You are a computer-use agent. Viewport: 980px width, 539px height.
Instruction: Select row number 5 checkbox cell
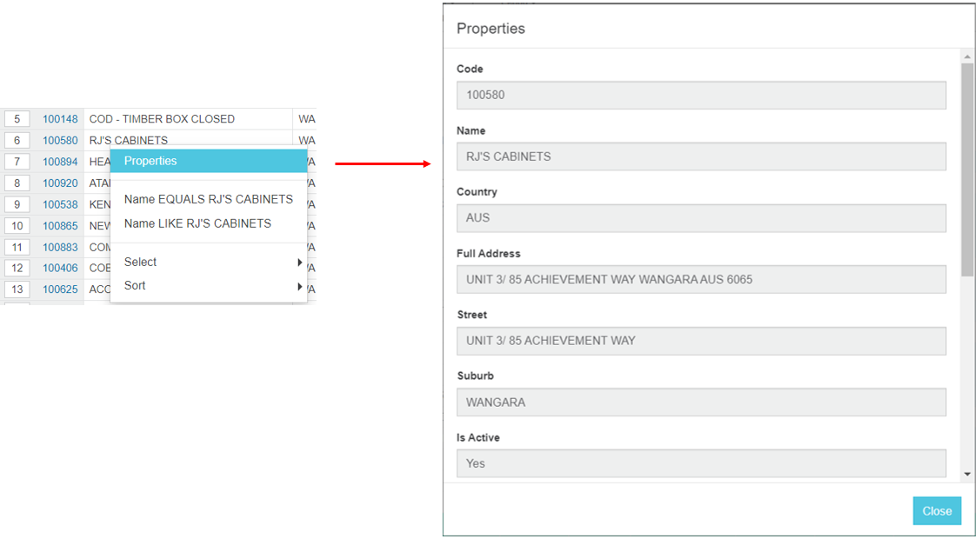point(17,119)
